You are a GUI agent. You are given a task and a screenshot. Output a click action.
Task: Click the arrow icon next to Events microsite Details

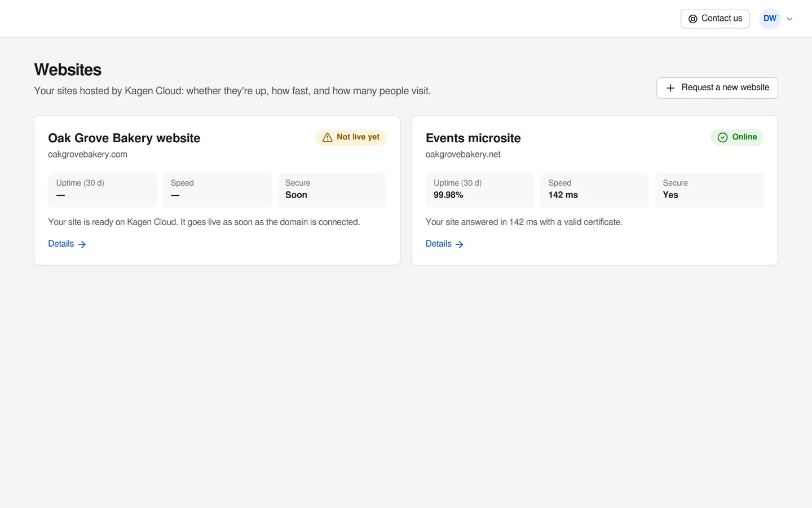click(460, 244)
